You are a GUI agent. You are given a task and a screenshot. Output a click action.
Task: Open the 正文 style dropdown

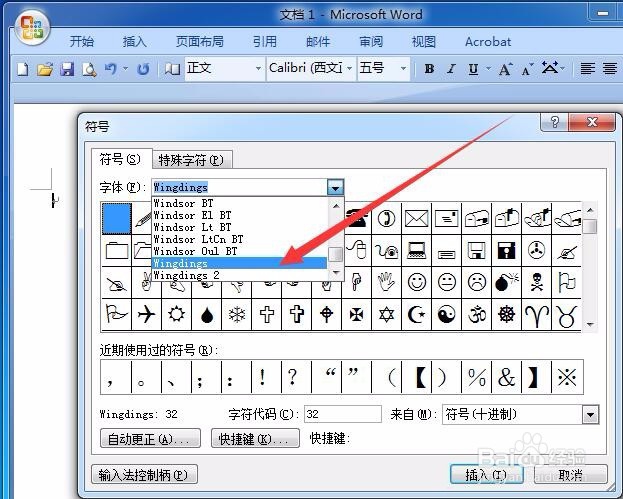258,69
